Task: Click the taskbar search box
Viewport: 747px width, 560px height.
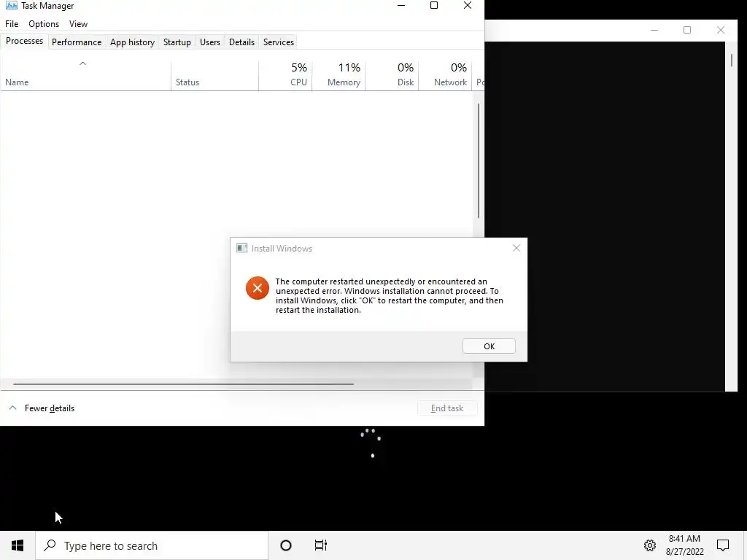Action: click(x=152, y=545)
